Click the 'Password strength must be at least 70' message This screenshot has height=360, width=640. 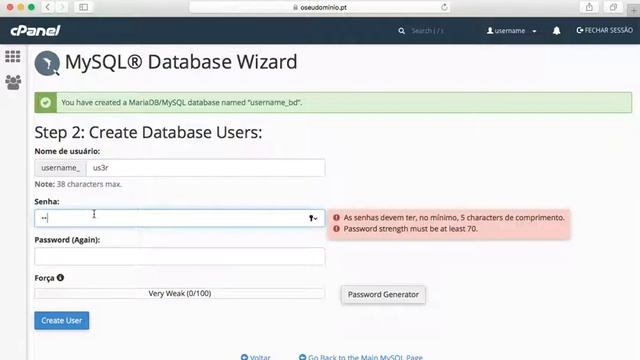tap(410, 229)
